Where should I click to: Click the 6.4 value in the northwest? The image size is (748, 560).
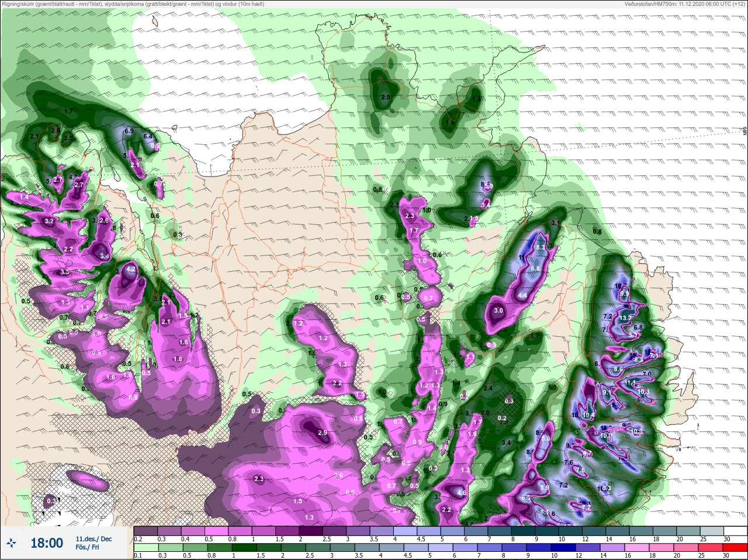pos(148,136)
